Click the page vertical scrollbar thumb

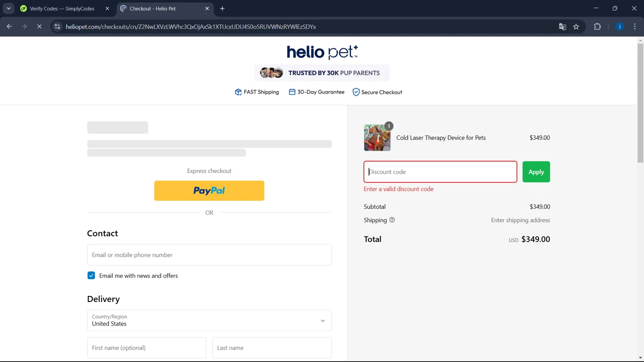pyautogui.click(x=640, y=103)
